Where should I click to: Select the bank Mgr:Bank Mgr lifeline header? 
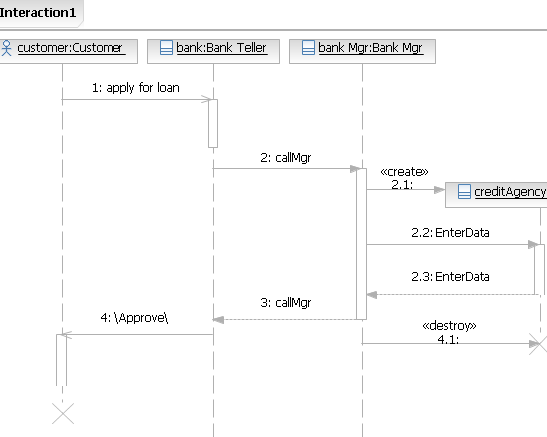[362, 51]
